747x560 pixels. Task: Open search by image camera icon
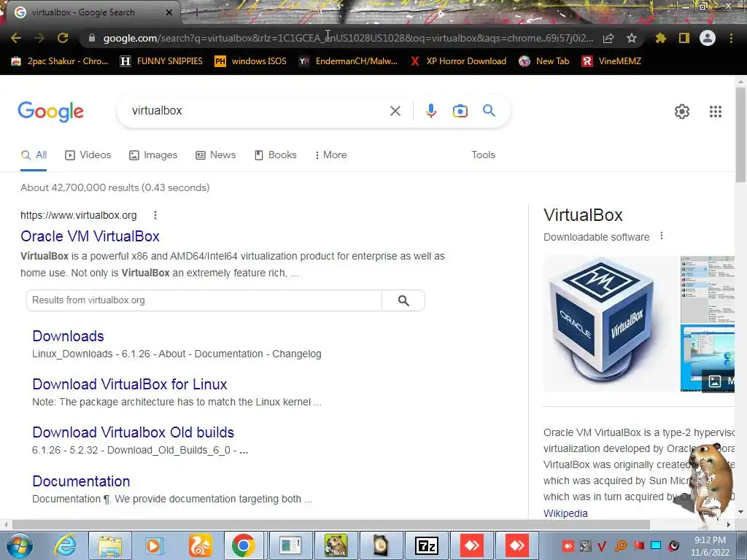[x=460, y=111]
